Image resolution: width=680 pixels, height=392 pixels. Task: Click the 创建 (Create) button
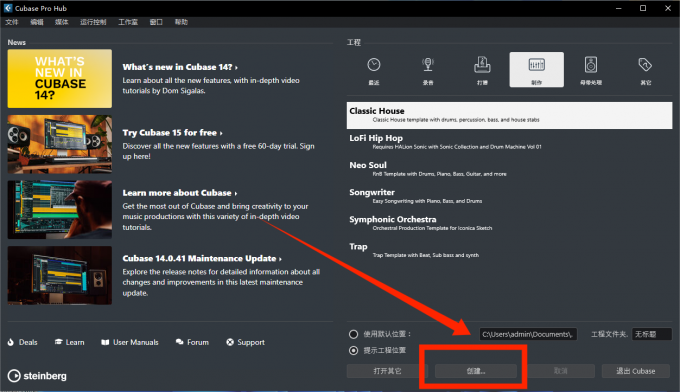476,371
